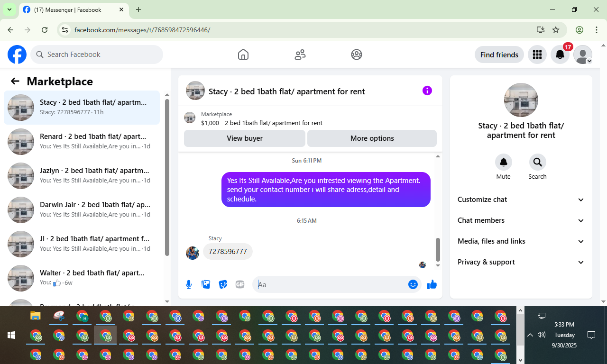Expand the Customize chat section
Screen dimensions: 607x364
pos(521,200)
